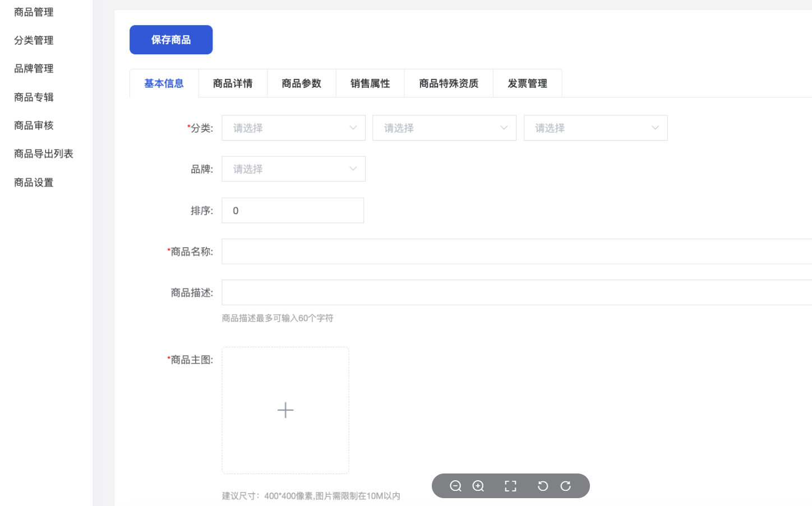Click the 保存商品 button
This screenshot has height=506, width=812.
click(171, 40)
